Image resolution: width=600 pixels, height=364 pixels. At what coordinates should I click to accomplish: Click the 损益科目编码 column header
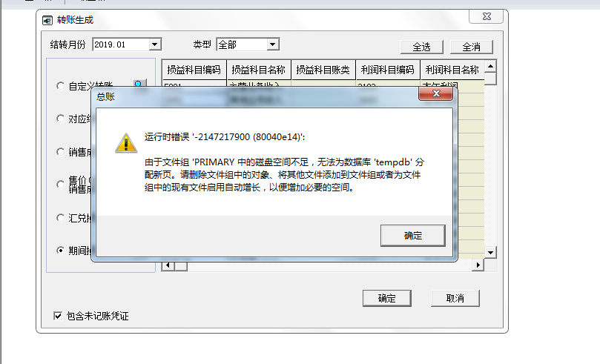[x=194, y=70]
